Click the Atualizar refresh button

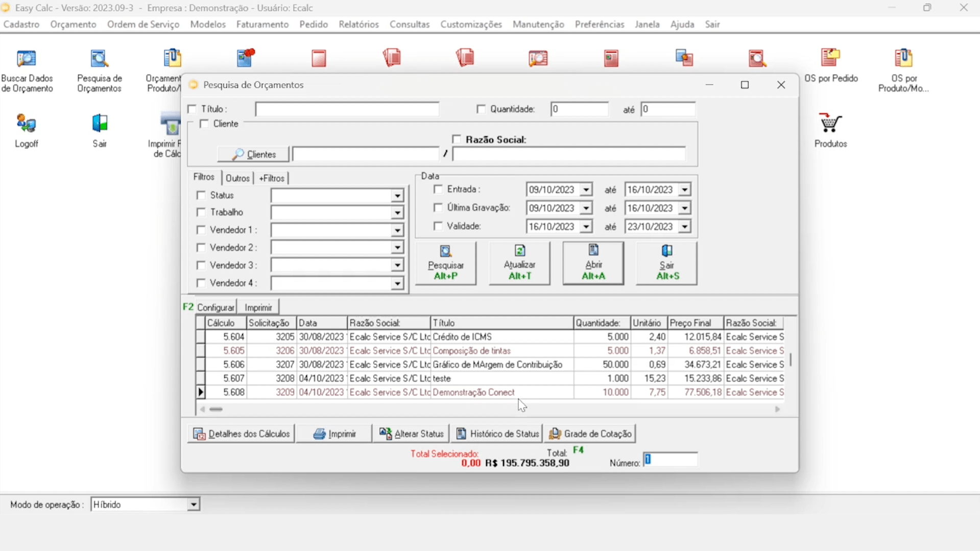click(519, 263)
